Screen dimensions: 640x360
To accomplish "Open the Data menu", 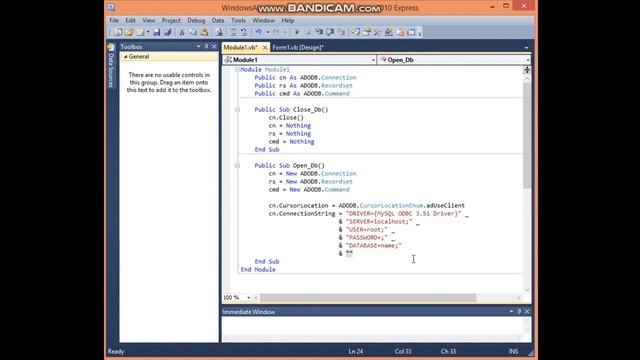I will (x=218, y=20).
